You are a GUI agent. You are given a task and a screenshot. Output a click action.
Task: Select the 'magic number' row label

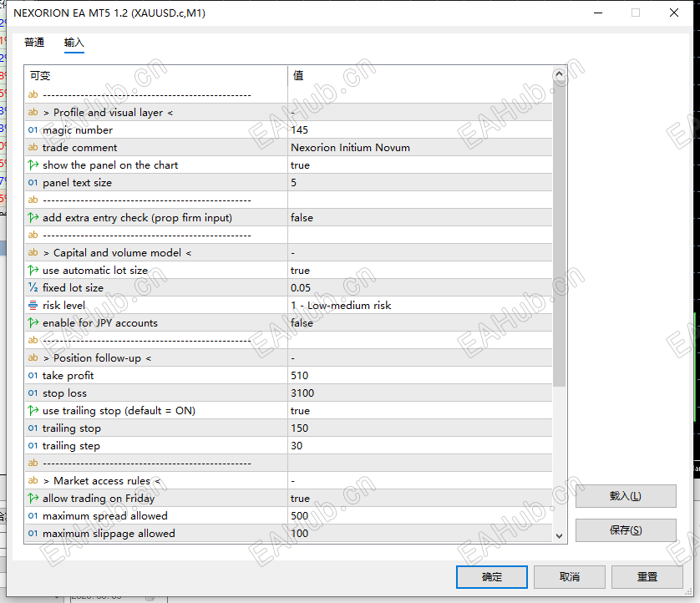click(78, 130)
